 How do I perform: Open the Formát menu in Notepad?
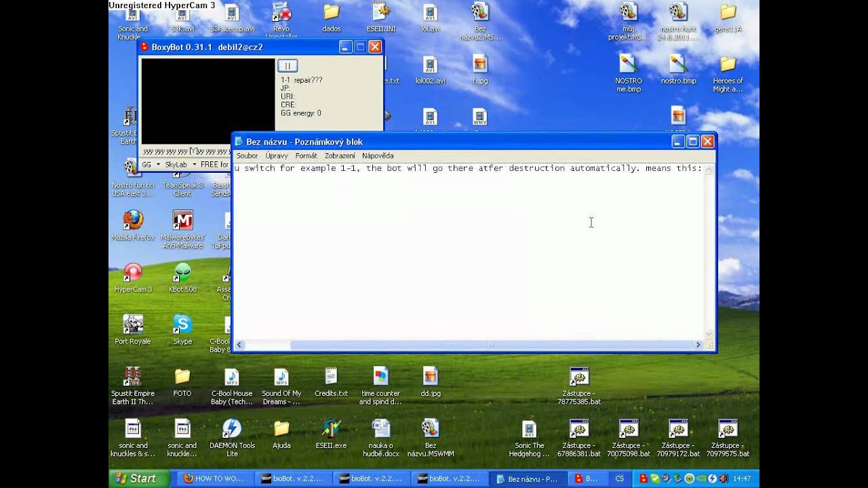[307, 156]
